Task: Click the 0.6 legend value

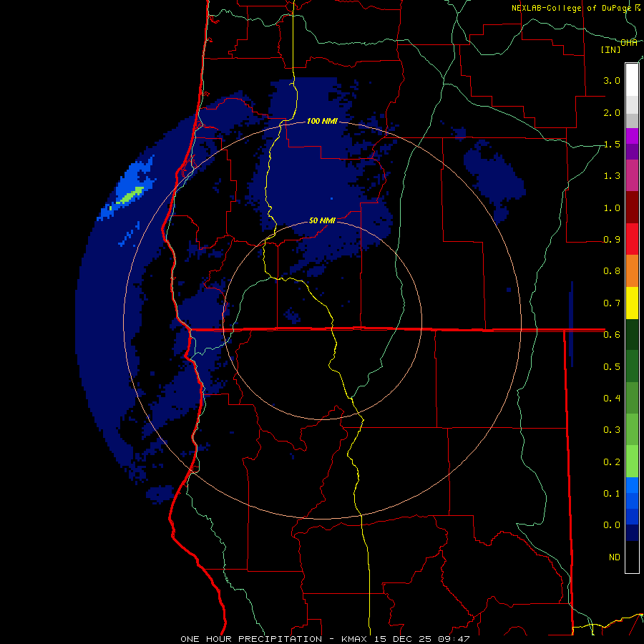Action: click(x=612, y=335)
